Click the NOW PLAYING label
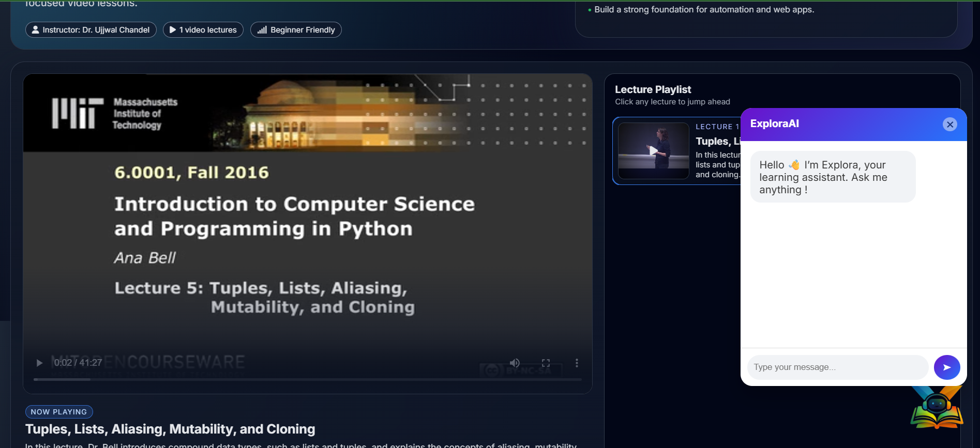Screen dimensions: 980x448 (59, 412)
